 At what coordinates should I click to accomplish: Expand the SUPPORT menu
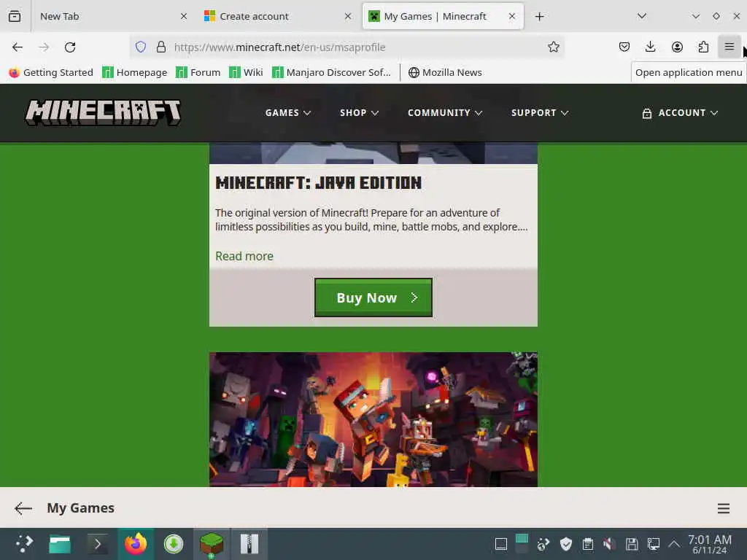540,113
